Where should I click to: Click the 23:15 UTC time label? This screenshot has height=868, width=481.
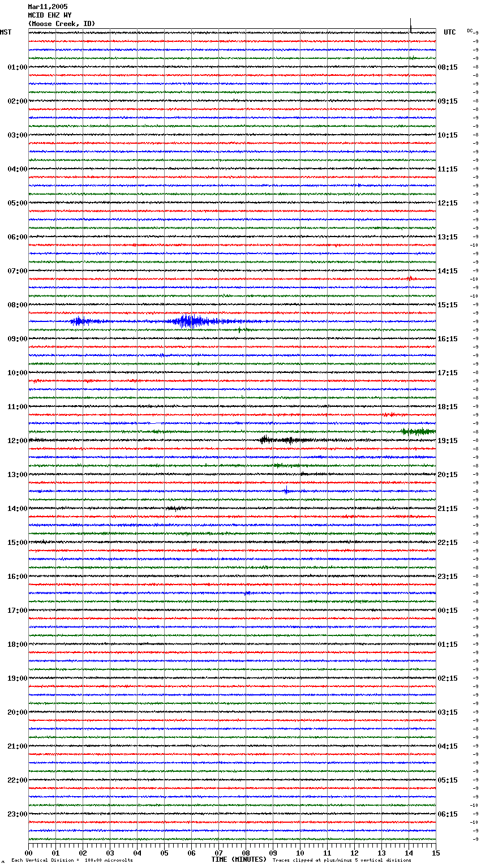coord(448,577)
